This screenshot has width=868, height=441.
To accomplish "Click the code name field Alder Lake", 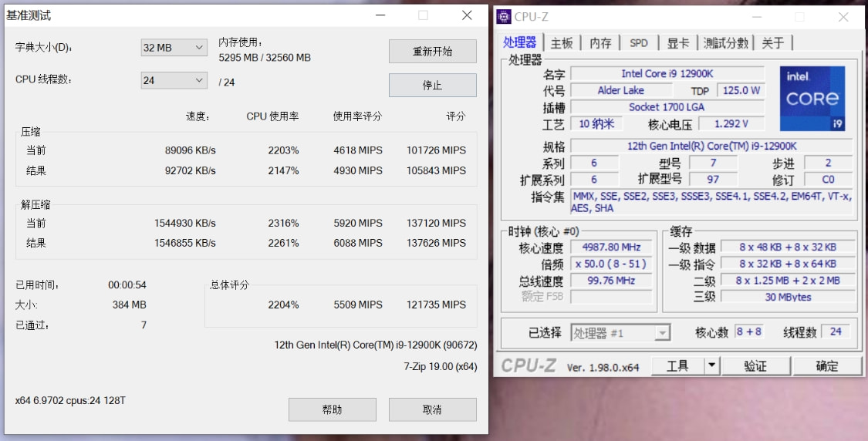I will [620, 90].
